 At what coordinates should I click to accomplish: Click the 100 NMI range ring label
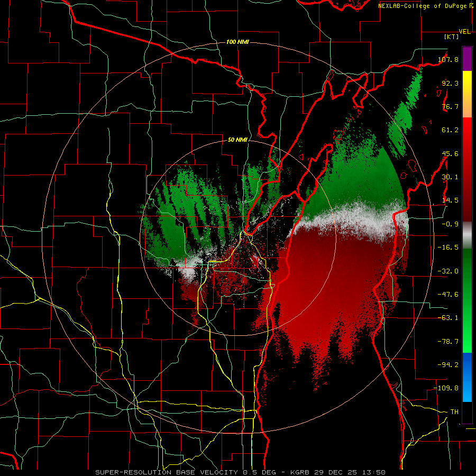coord(237,42)
